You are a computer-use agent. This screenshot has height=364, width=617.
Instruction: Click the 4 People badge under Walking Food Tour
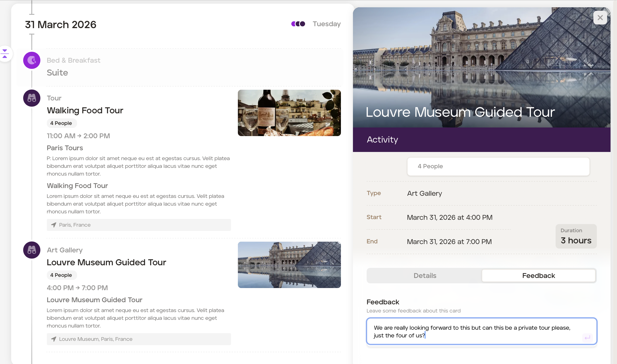click(61, 123)
